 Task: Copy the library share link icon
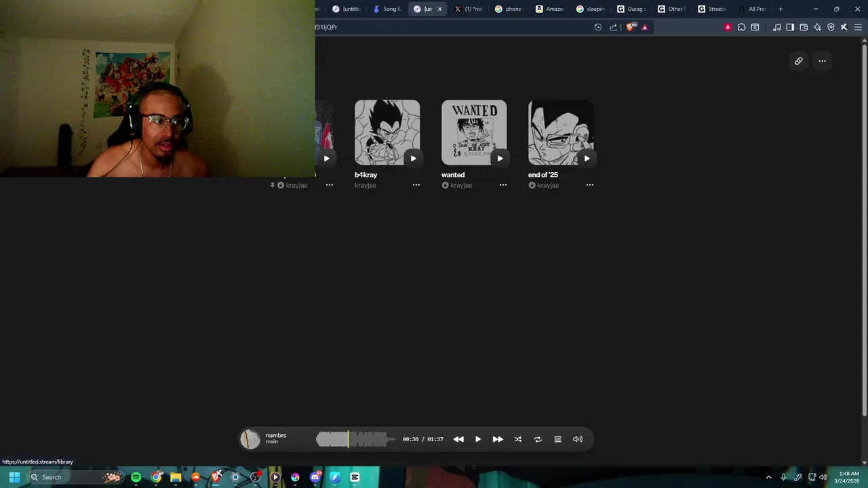(x=799, y=61)
